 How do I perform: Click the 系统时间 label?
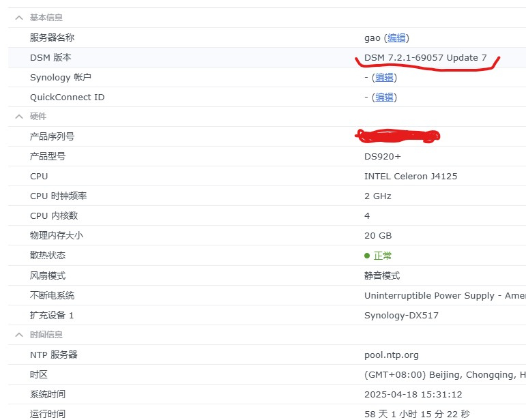coord(48,394)
